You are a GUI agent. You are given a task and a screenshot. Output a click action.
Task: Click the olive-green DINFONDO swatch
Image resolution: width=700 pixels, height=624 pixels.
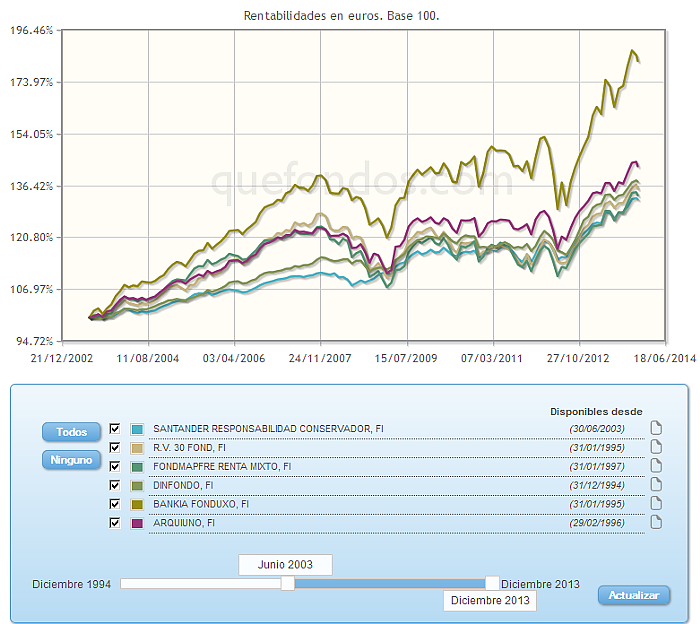pos(137,486)
